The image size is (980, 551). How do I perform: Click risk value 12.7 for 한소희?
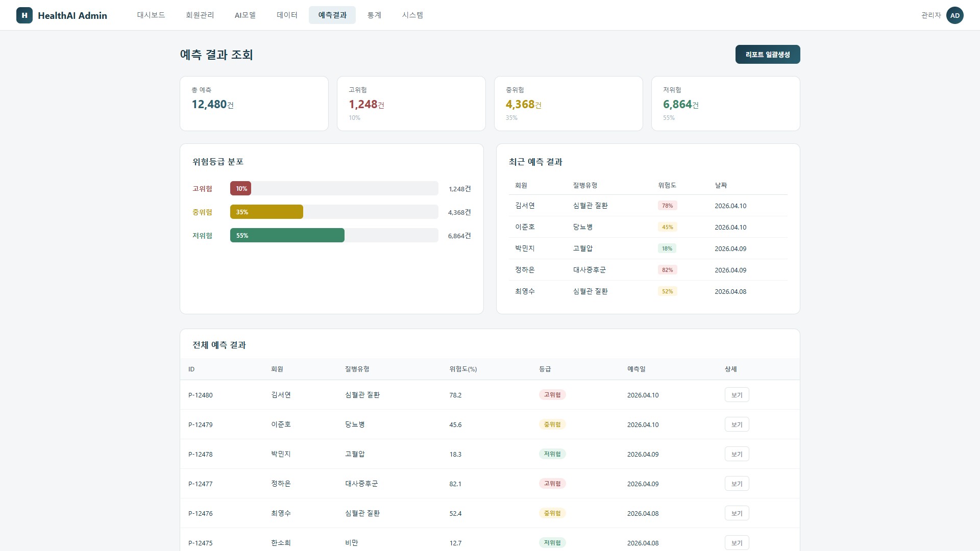point(455,543)
